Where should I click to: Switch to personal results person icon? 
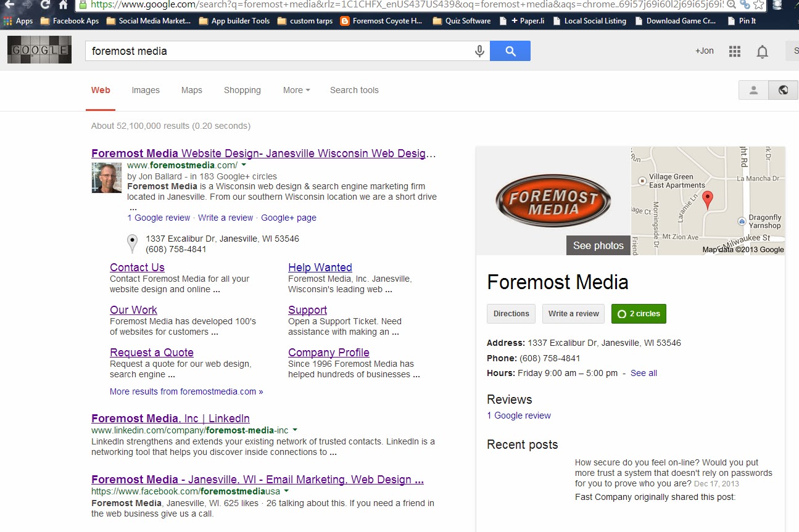(753, 90)
